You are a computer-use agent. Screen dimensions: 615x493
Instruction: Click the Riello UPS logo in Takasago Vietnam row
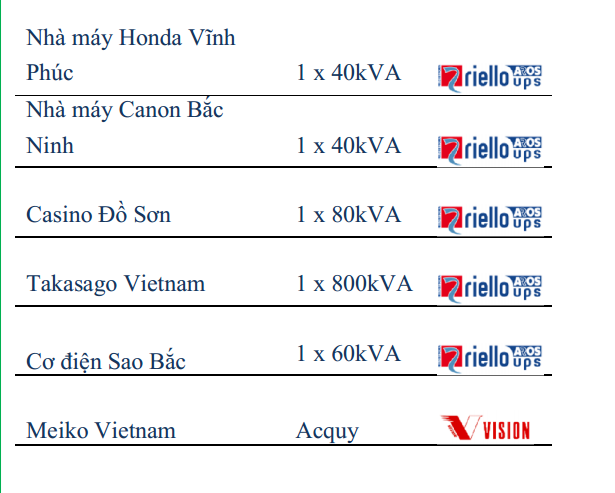[x=490, y=289]
